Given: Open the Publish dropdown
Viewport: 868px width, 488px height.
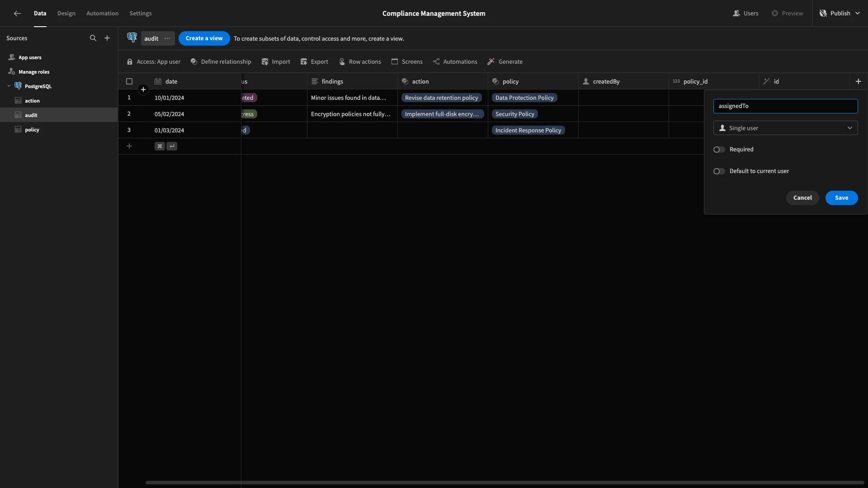Looking at the screenshot, I should 840,14.
